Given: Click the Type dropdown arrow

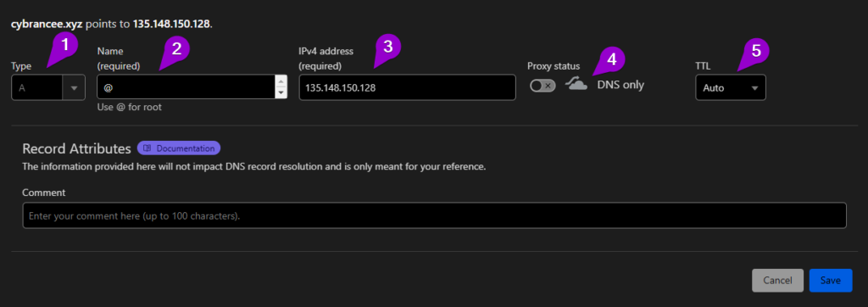Looking at the screenshot, I should (x=75, y=87).
